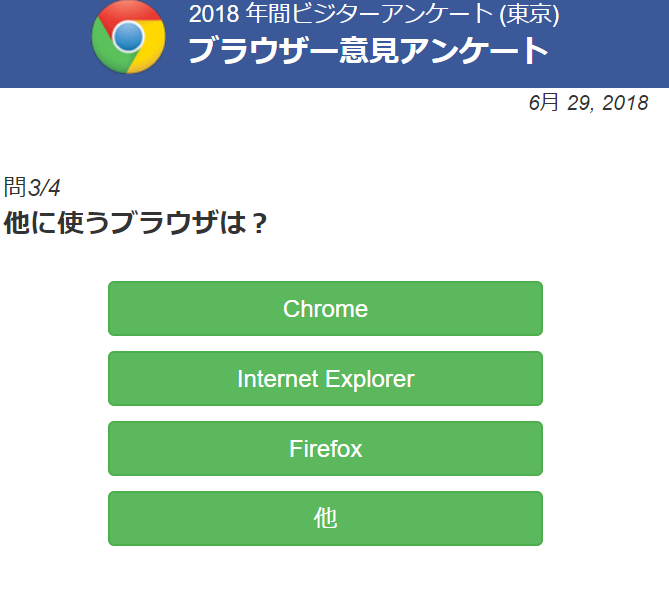This screenshot has width=669, height=599.
Task: Tap the green button labeled Firefox
Action: click(325, 448)
